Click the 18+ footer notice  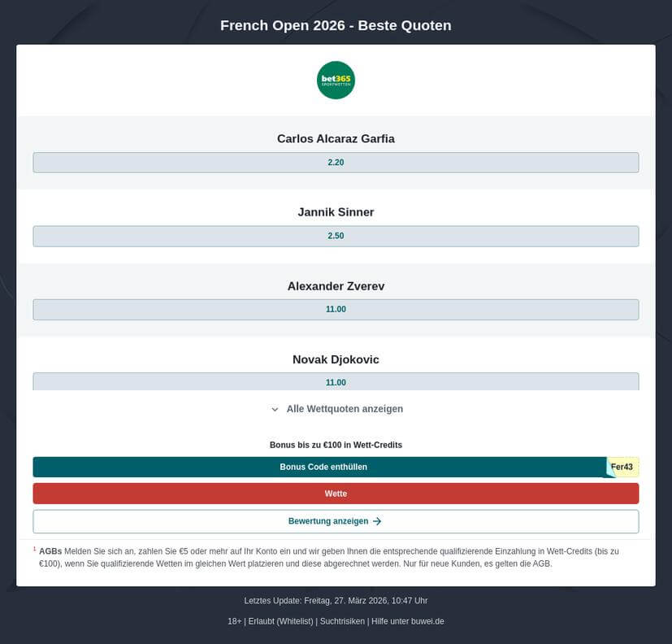pyautogui.click(x=234, y=621)
